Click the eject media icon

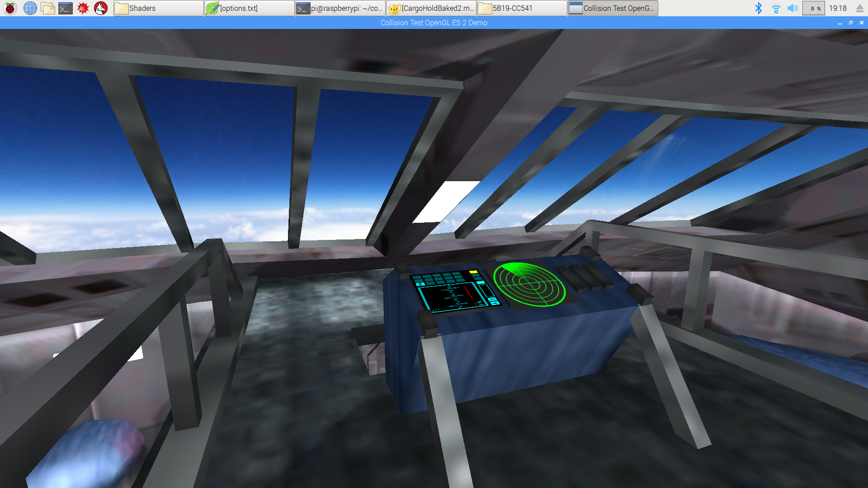pos(860,8)
